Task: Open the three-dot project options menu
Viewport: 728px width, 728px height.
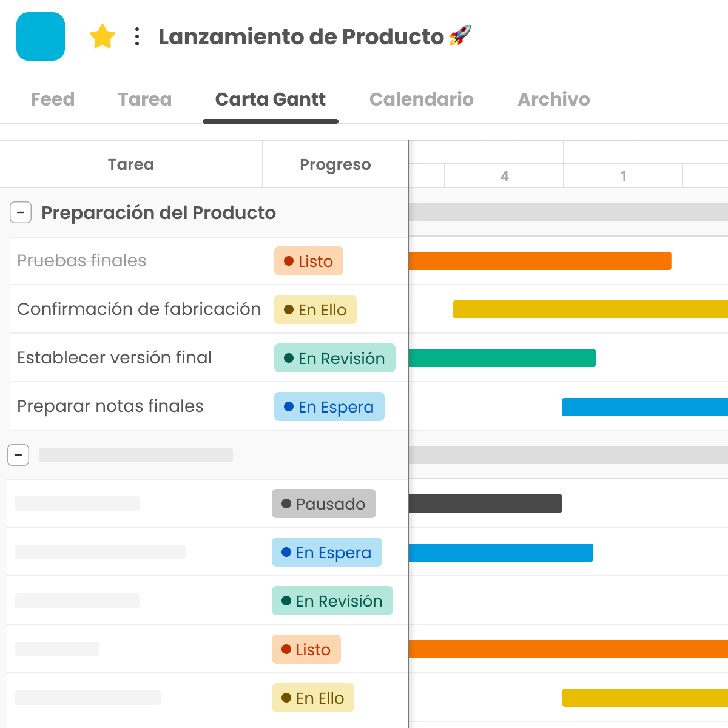Action: click(137, 37)
